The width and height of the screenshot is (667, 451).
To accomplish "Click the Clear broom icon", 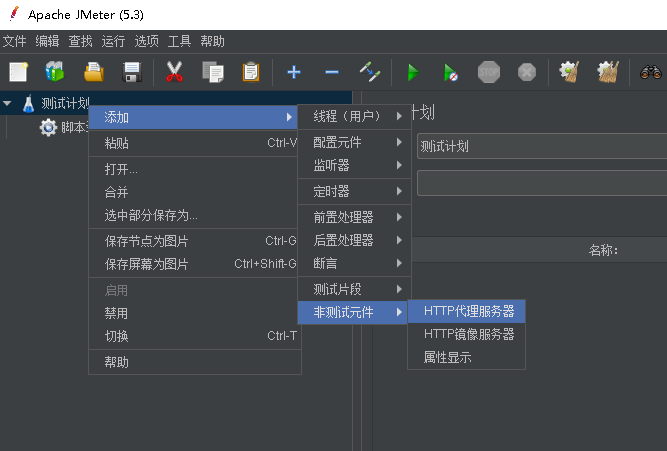I will coord(569,72).
